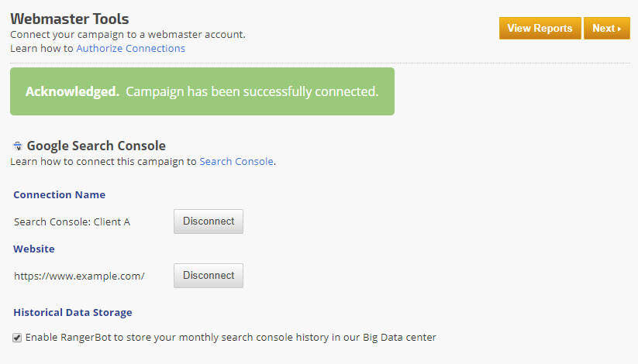Toggle the Enable RangerBot history storage checkbox

click(17, 338)
